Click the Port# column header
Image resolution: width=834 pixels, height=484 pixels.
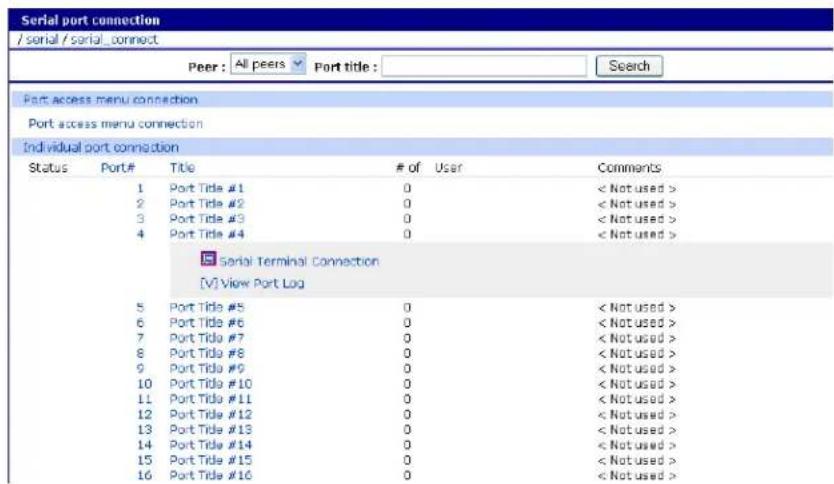118,168
